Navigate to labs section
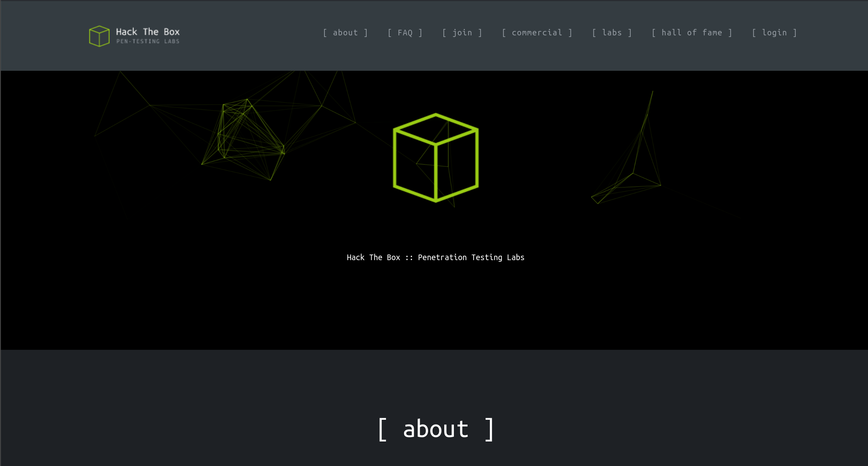 coord(612,33)
